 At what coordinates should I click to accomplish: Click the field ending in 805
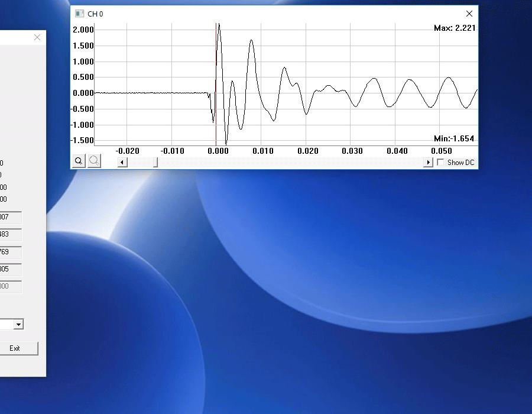coord(11,270)
